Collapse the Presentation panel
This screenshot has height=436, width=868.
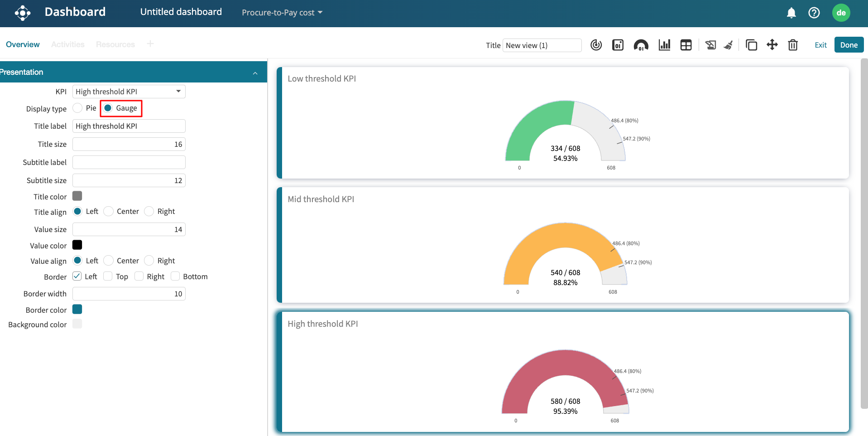tap(255, 73)
